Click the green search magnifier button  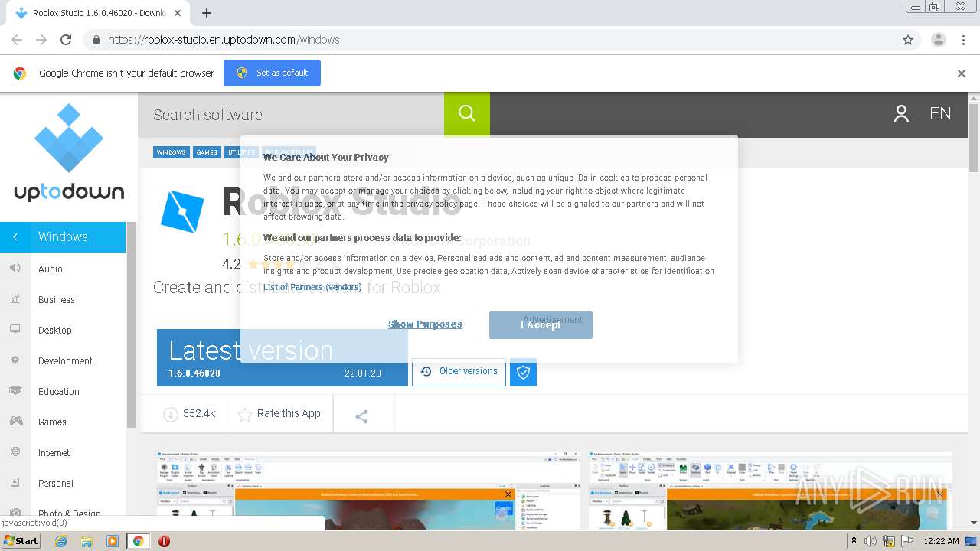[467, 114]
